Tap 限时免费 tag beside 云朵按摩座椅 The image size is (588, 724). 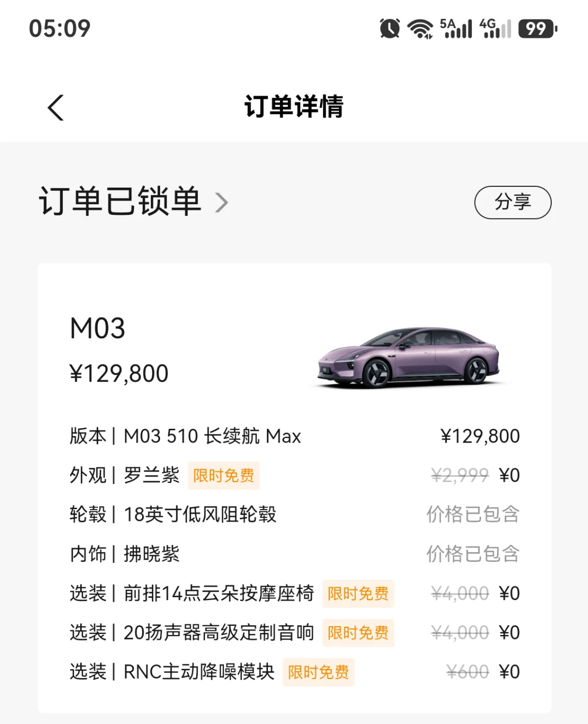click(358, 594)
